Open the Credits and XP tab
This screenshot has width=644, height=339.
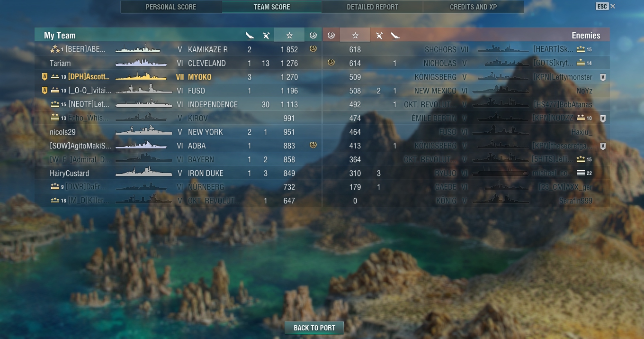click(473, 7)
